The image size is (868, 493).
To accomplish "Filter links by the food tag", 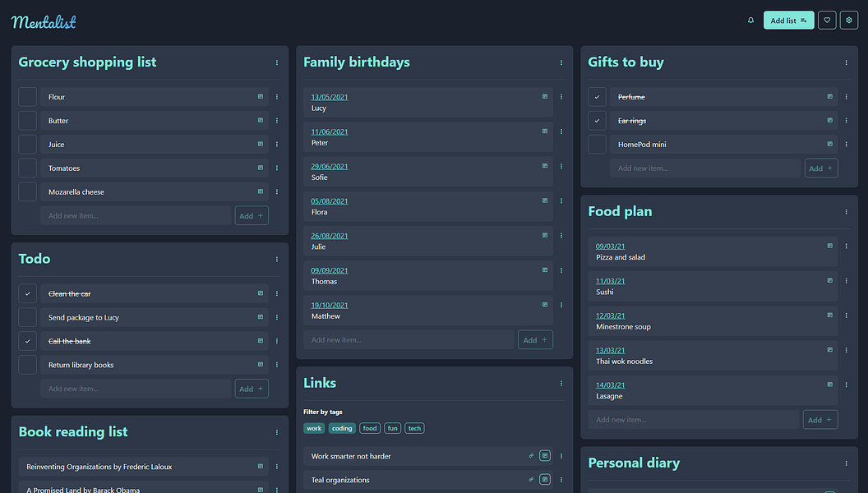I will point(370,428).
